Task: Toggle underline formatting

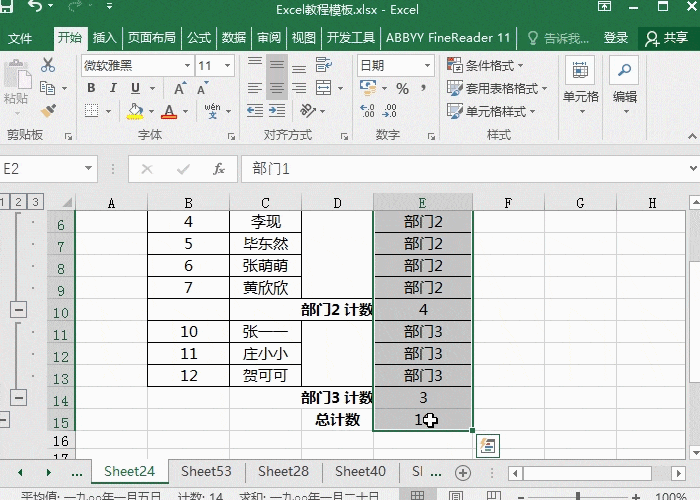Action: point(135,88)
